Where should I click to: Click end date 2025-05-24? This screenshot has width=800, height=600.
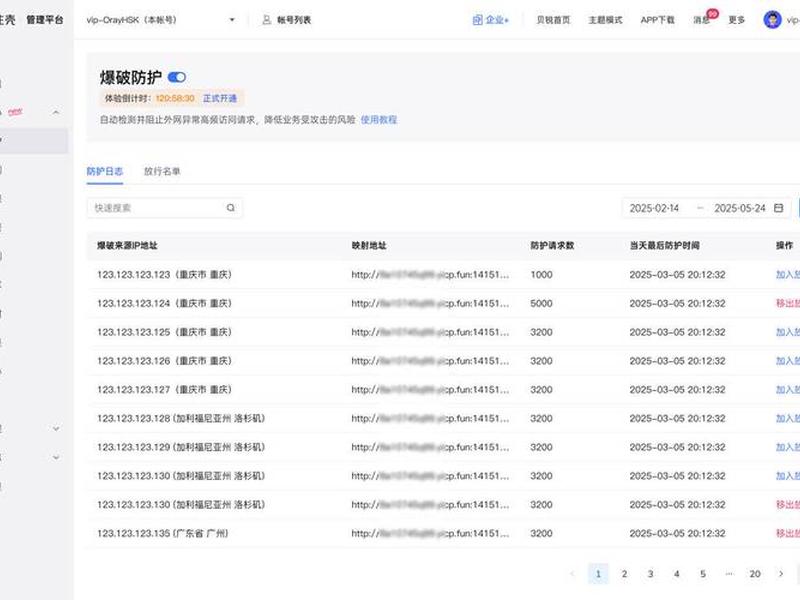point(740,208)
